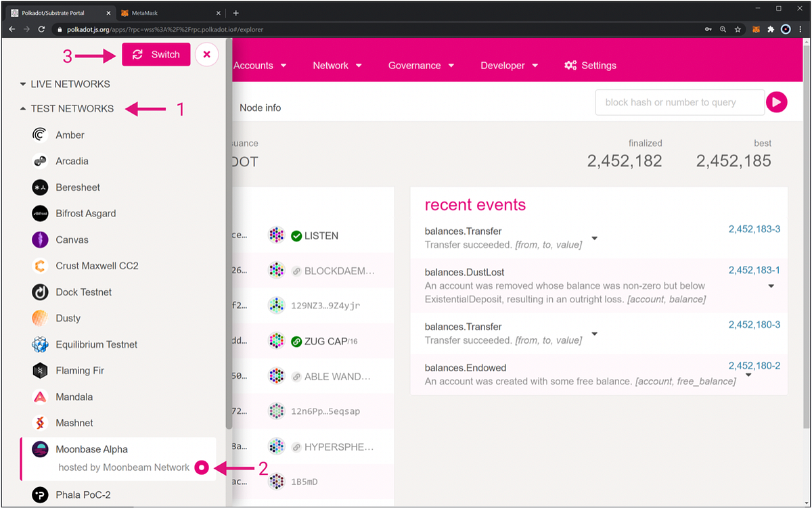This screenshot has height=508, width=812.
Task: Click the Switch button
Action: (x=156, y=54)
